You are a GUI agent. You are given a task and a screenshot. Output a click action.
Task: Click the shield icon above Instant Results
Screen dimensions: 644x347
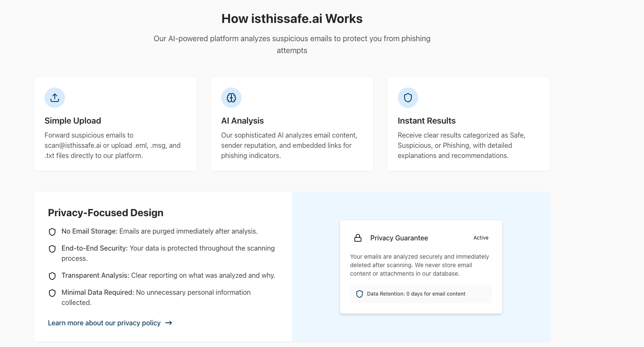[408, 98]
